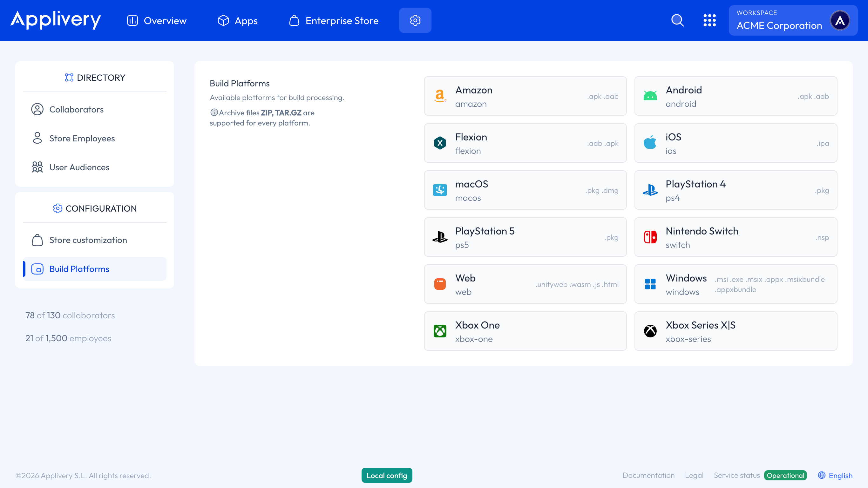Viewport: 868px width, 488px height.
Task: Click the Operational status badge
Action: 785,475
